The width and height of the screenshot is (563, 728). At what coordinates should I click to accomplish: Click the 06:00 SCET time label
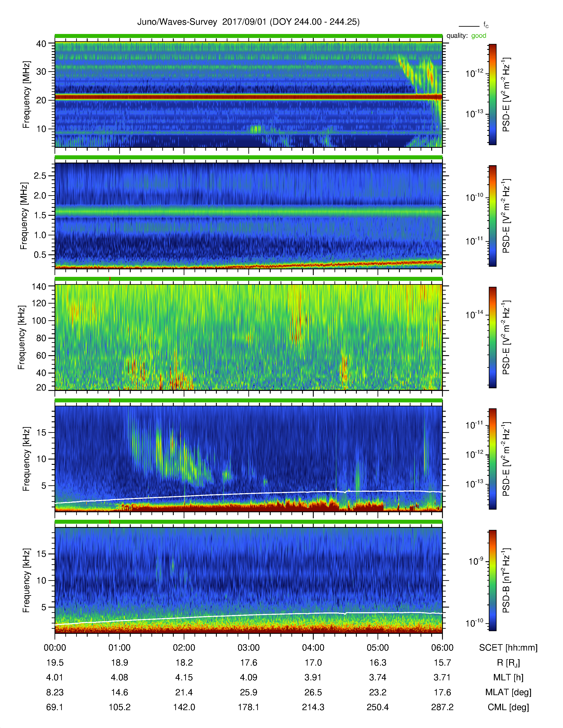(x=442, y=648)
